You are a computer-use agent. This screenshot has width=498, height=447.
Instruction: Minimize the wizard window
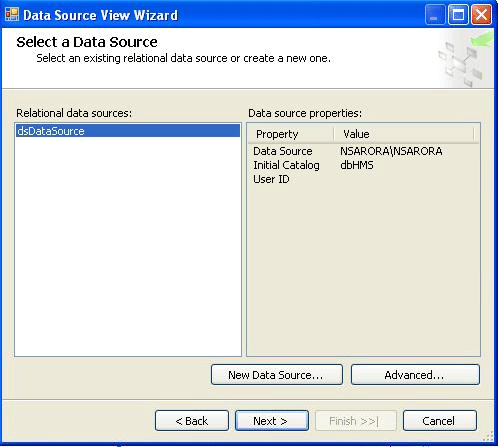click(x=435, y=15)
